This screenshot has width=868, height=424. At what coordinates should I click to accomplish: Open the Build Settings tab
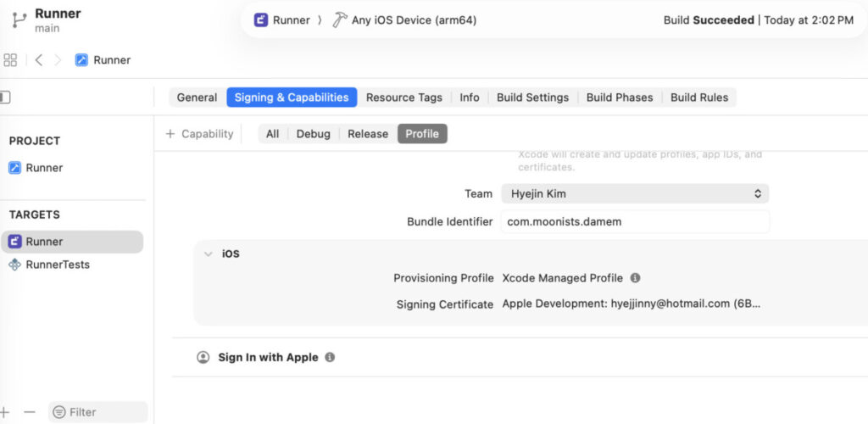tap(532, 98)
